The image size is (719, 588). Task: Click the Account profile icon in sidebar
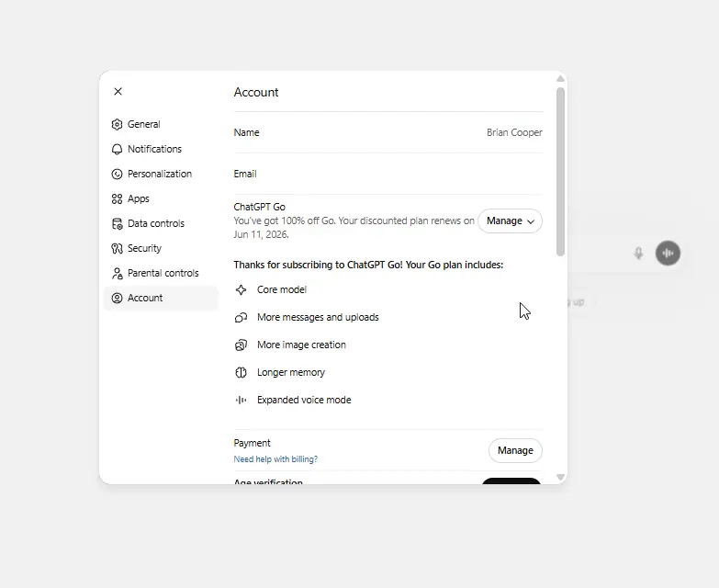117,298
